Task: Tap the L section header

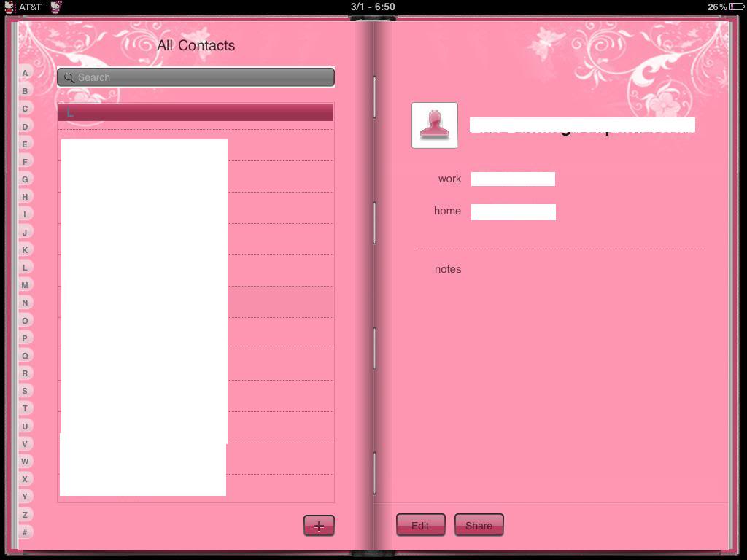Action: click(196, 112)
